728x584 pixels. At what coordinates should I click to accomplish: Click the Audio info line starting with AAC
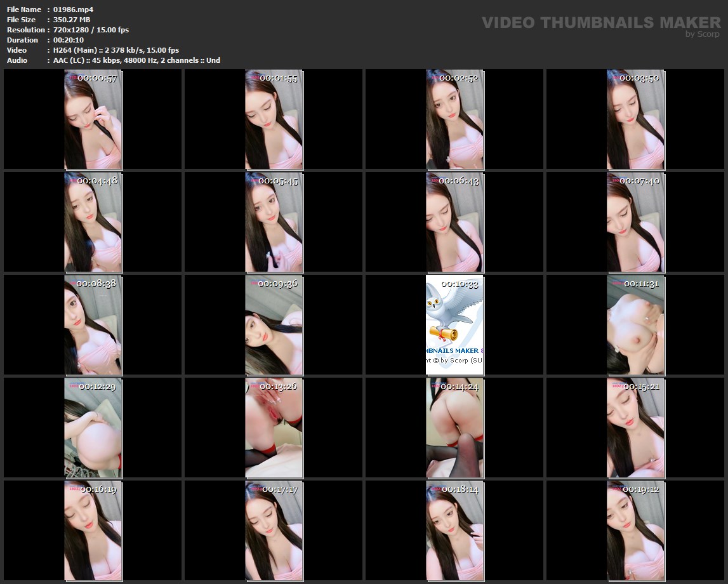click(136, 60)
